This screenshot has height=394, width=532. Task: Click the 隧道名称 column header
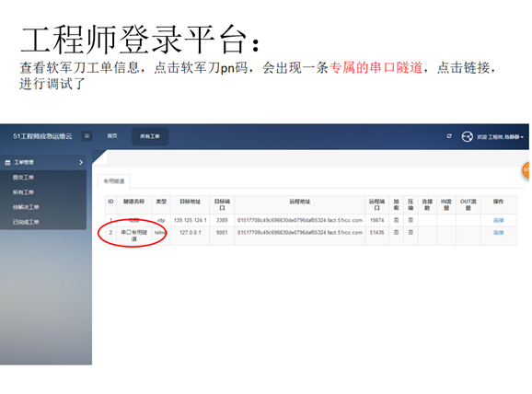134,202
